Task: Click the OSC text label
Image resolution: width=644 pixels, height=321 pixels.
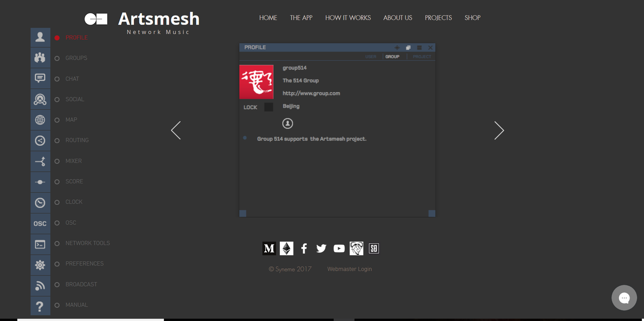Action: pyautogui.click(x=71, y=222)
